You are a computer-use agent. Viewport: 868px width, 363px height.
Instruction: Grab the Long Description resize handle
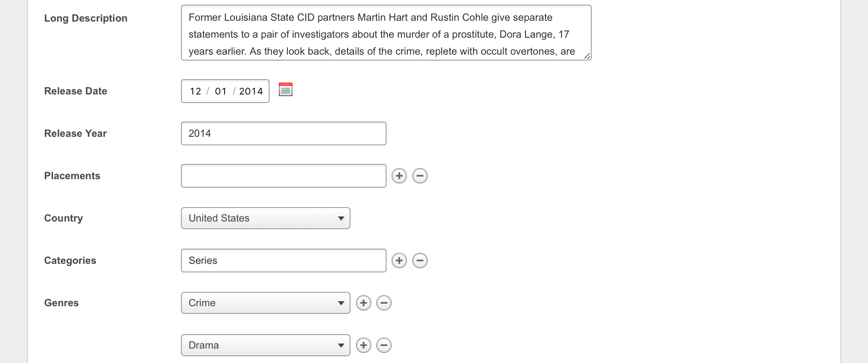tap(587, 56)
